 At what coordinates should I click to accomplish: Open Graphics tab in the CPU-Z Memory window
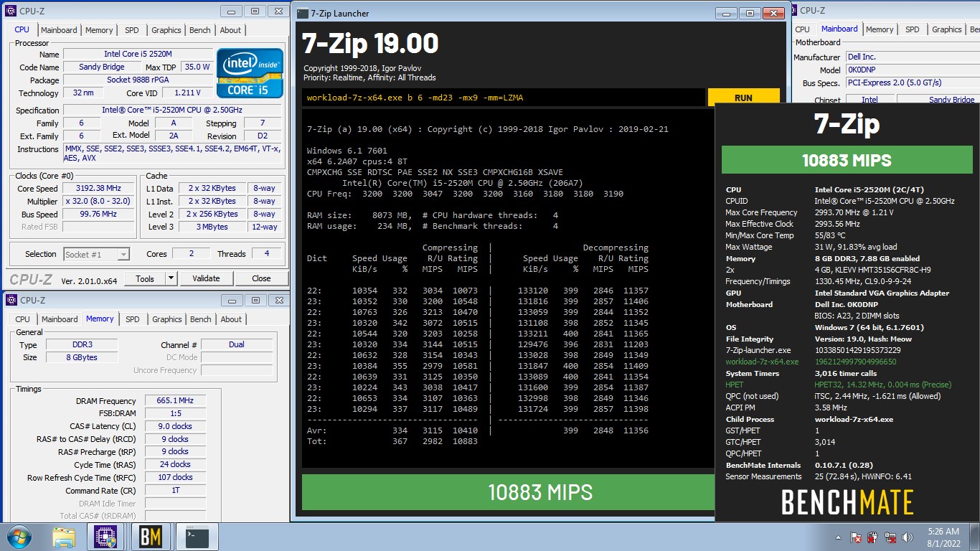coord(166,319)
